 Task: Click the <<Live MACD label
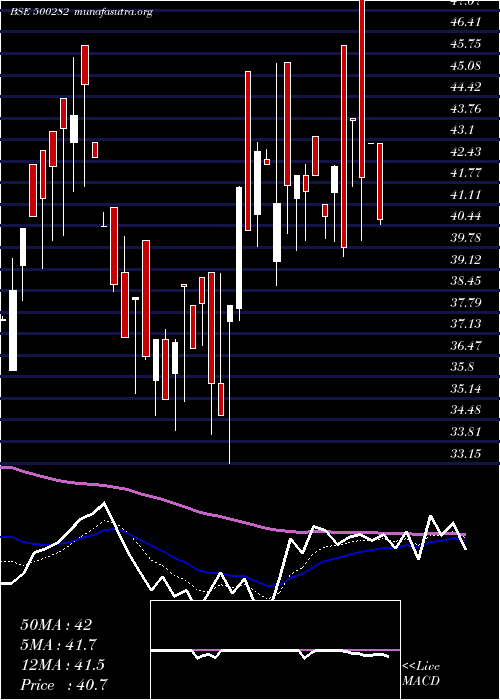click(x=421, y=674)
